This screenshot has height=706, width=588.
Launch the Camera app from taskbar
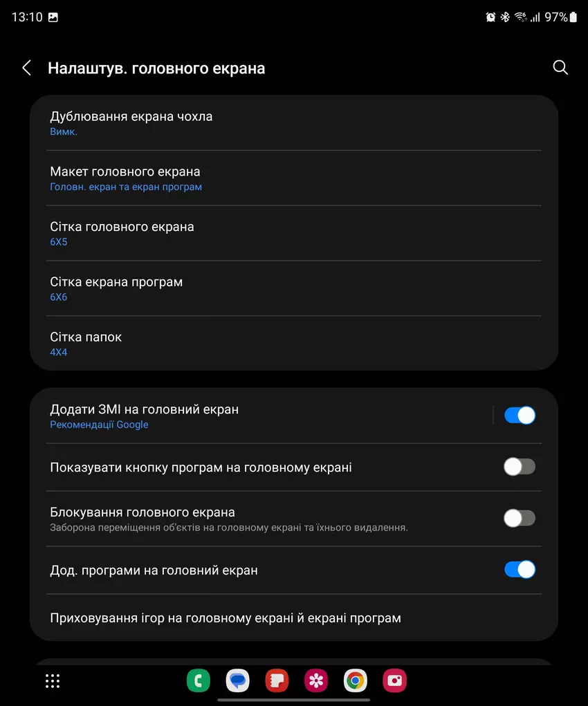point(395,681)
